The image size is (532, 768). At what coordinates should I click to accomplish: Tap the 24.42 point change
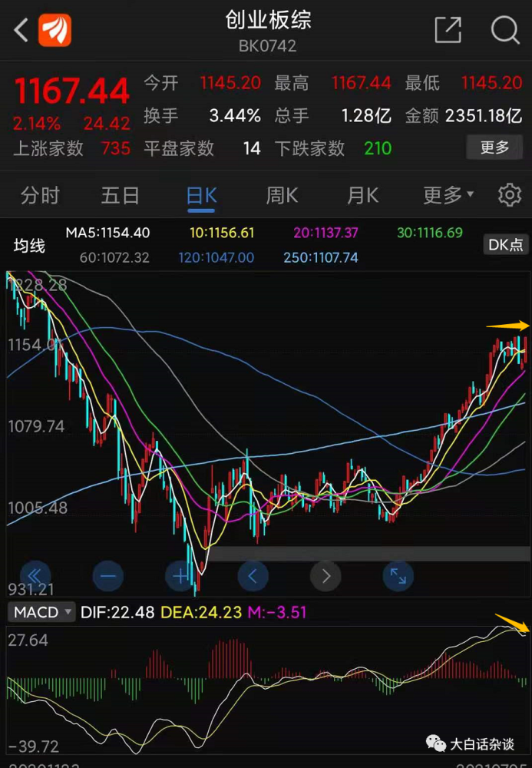tap(107, 124)
